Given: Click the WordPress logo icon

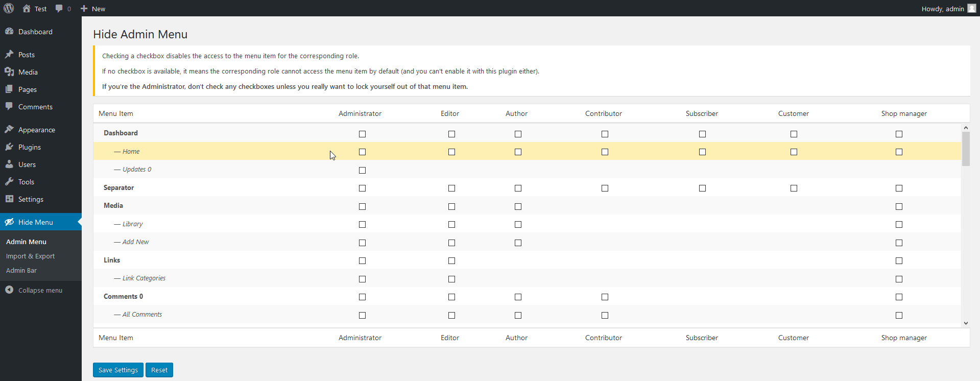Looking at the screenshot, I should click(x=9, y=8).
